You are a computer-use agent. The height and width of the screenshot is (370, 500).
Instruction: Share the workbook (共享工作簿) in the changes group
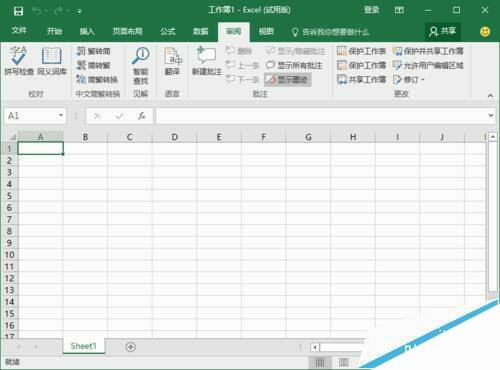pyautogui.click(x=361, y=79)
